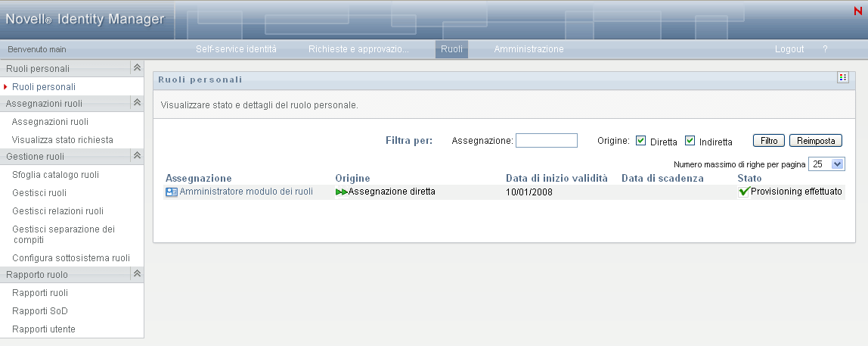The height and width of the screenshot is (346, 868).
Task: Click the green checkmark Provisioning effettuato icon
Action: click(744, 192)
